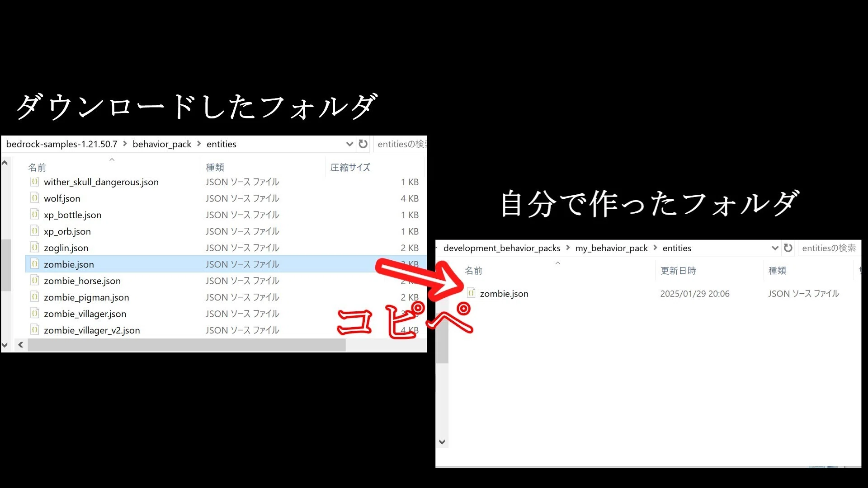The width and height of the screenshot is (868, 488).
Task: Go to bedrock-samples-1.21.50.7 breadcrumb folder
Action: coord(62,144)
